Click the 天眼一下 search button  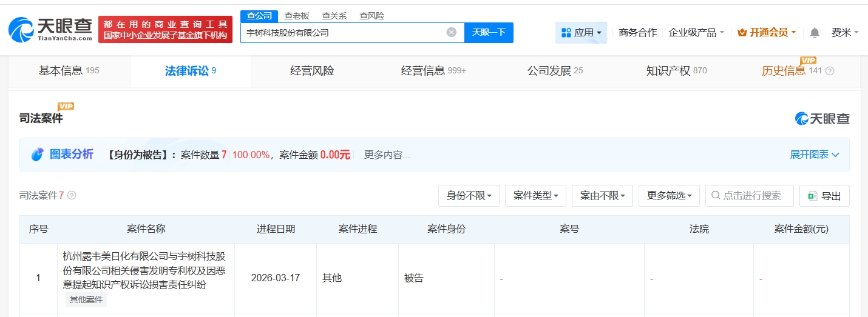[489, 32]
